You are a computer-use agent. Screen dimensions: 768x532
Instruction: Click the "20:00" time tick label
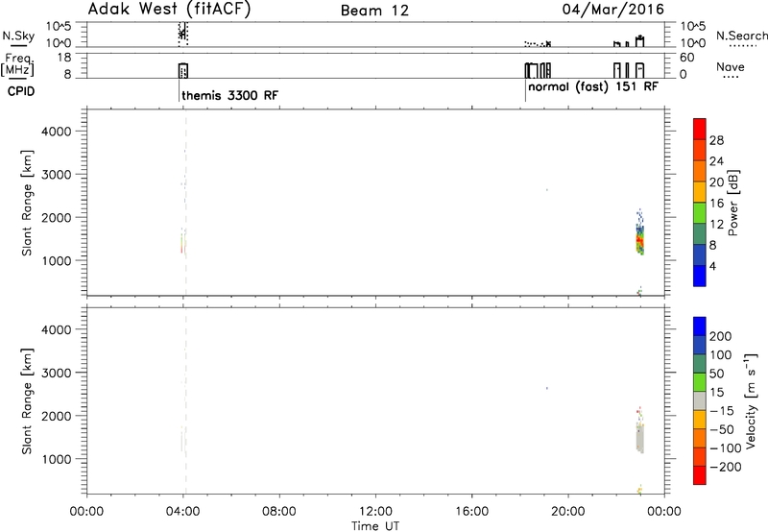click(568, 512)
